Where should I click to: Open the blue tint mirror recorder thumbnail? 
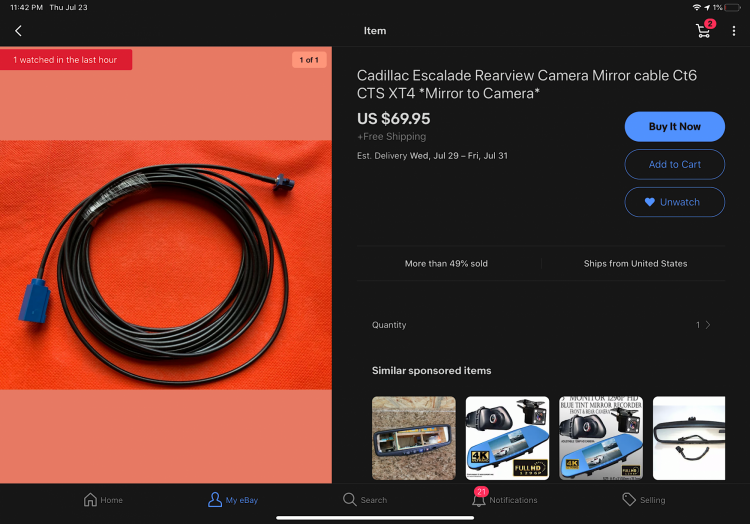[x=601, y=438]
